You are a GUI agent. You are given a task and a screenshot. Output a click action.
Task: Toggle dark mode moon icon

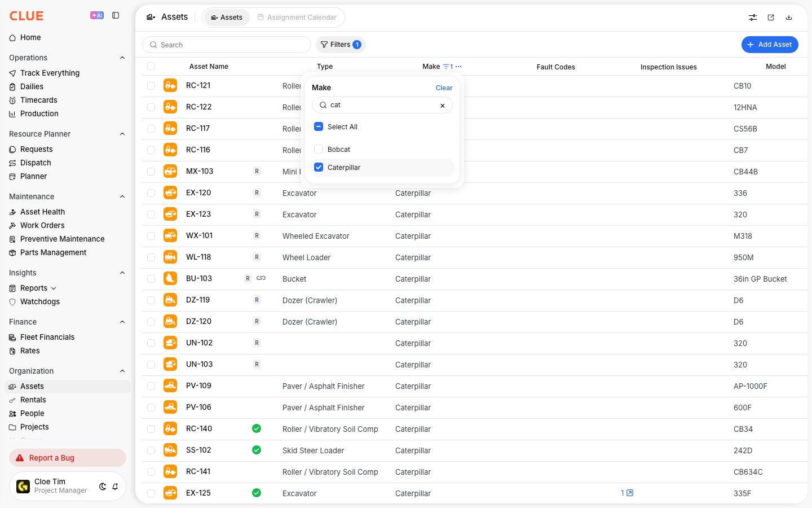[x=103, y=487]
